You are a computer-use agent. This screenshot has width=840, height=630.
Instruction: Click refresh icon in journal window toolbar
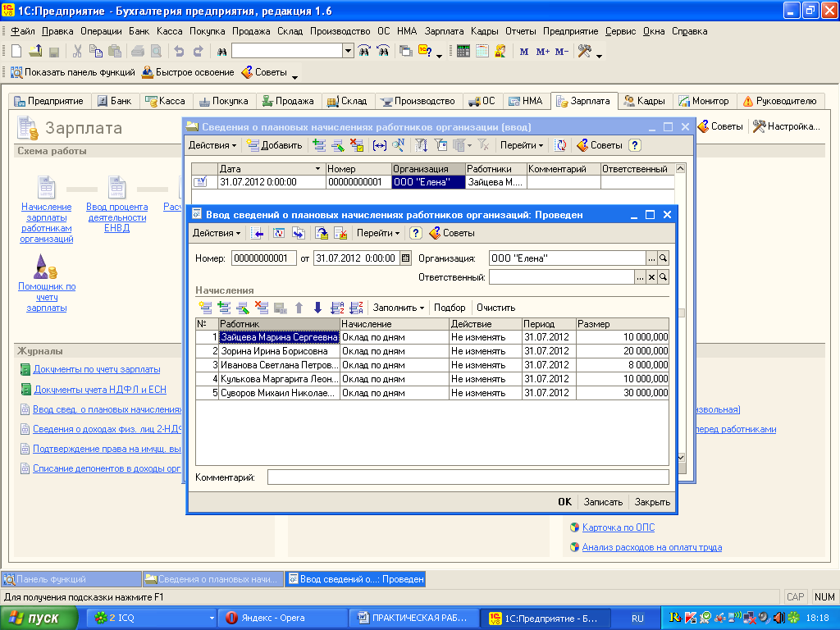click(x=560, y=145)
